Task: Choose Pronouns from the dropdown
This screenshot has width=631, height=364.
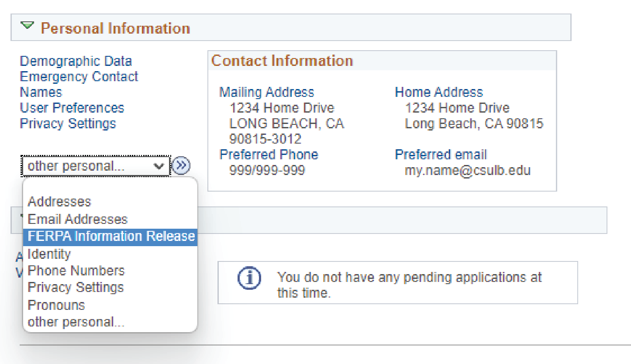Action: point(56,305)
